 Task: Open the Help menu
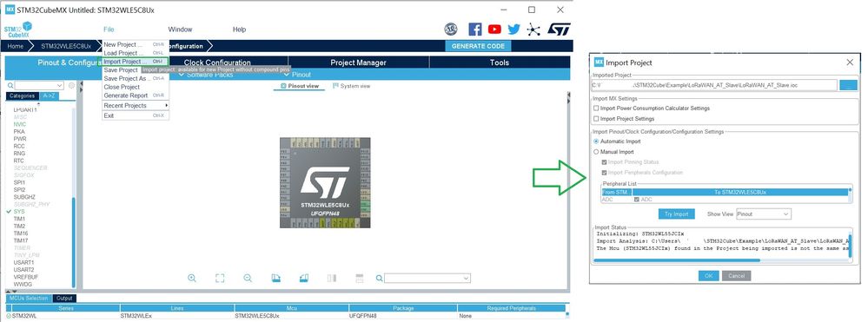click(239, 30)
